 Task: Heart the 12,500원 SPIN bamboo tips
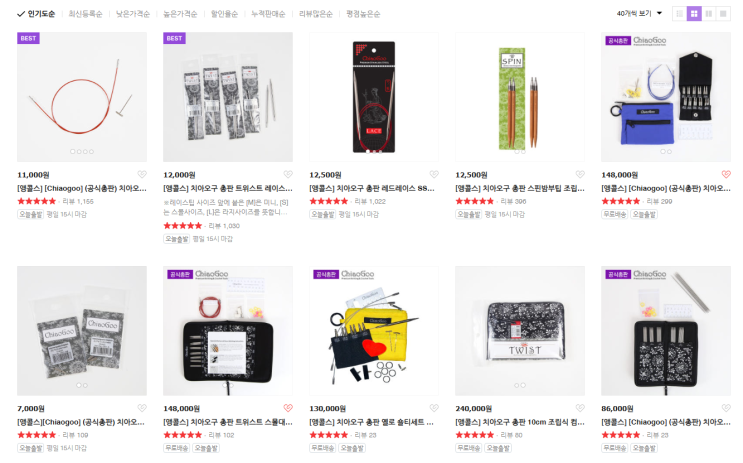pos(580,174)
